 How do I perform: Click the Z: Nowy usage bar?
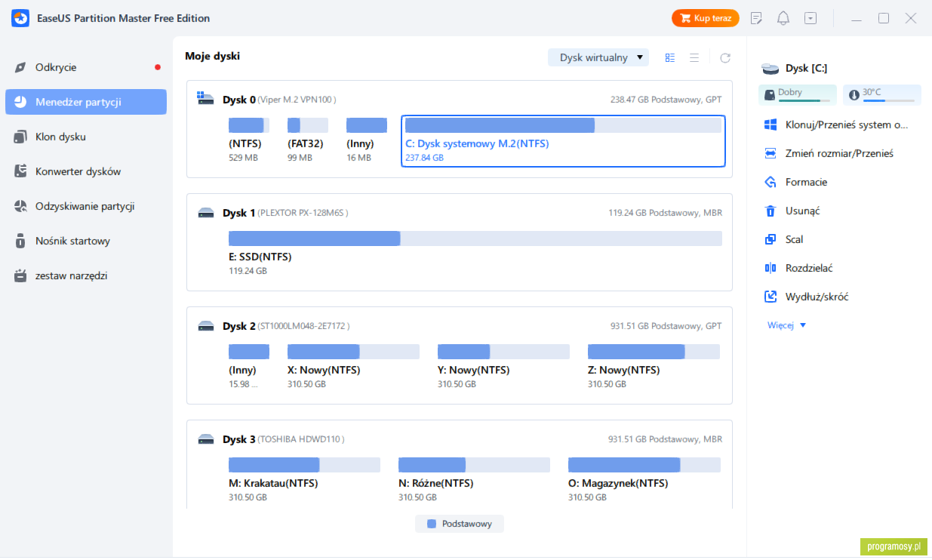pyautogui.click(x=654, y=352)
